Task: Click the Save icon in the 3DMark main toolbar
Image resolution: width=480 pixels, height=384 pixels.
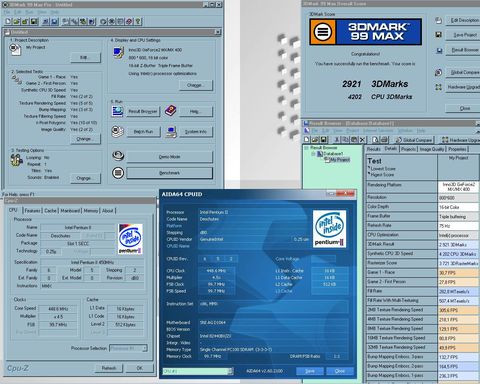Action: pyautogui.click(x=34, y=22)
